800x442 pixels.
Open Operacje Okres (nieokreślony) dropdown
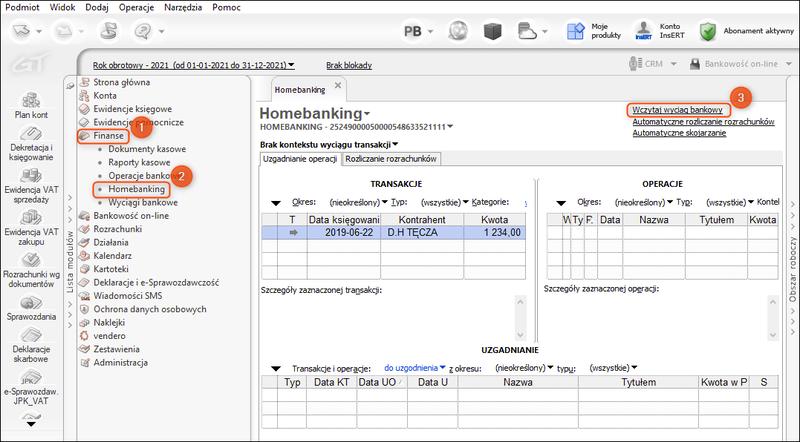[x=643, y=202]
